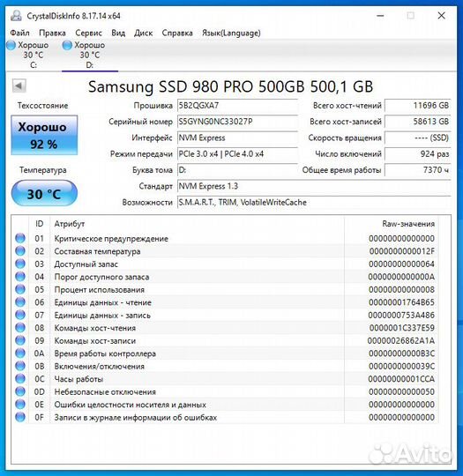Click the Стандарт field NVM Express 1.3

click(314, 186)
